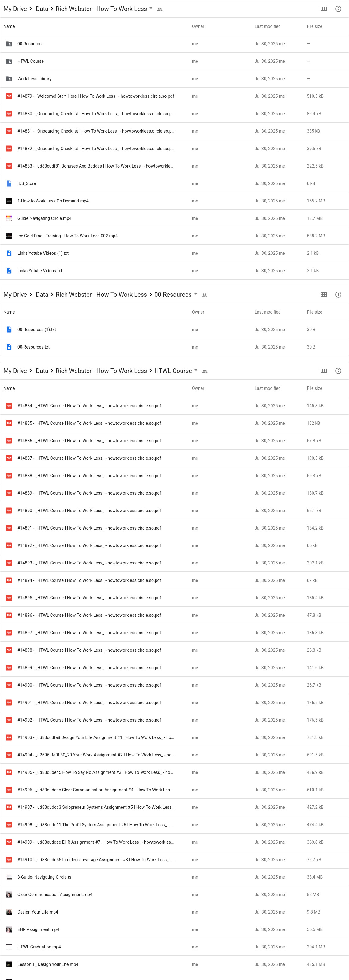This screenshot has height=980, width=349.
Task: Switch to grid layout in the top folder panel
Action: pyautogui.click(x=324, y=9)
